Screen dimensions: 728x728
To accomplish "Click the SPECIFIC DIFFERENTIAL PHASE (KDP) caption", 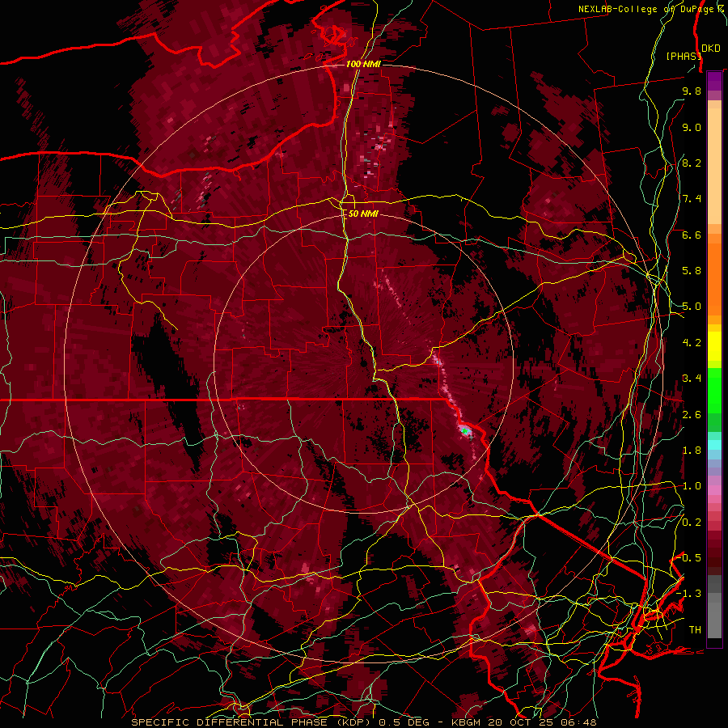I will tap(252, 722).
